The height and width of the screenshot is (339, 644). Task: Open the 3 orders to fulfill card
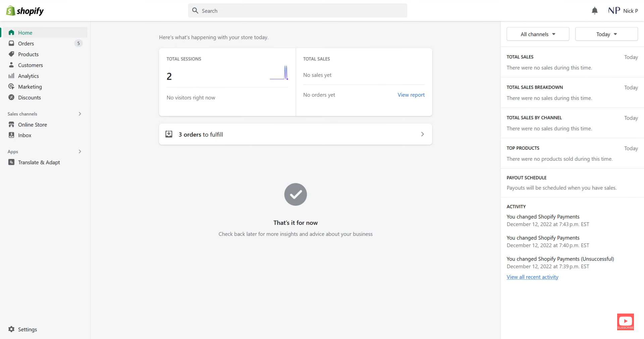point(296,134)
